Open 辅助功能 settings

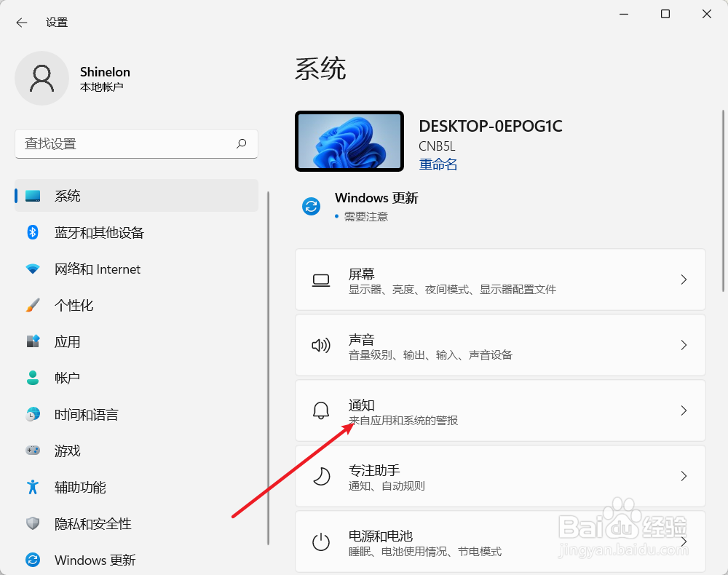pos(137,487)
